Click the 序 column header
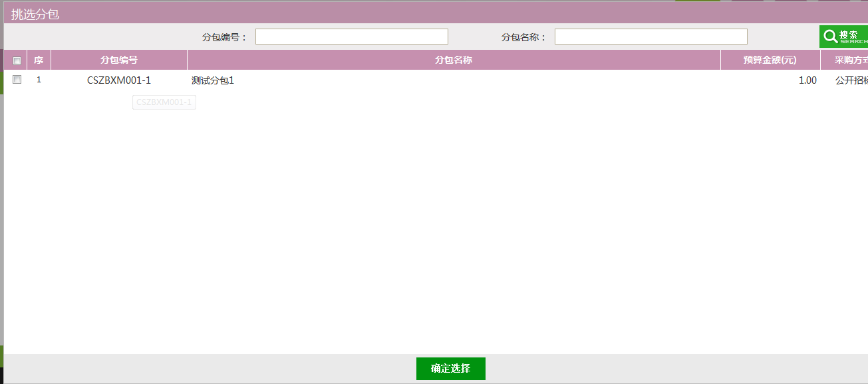The image size is (868, 384). (39, 60)
